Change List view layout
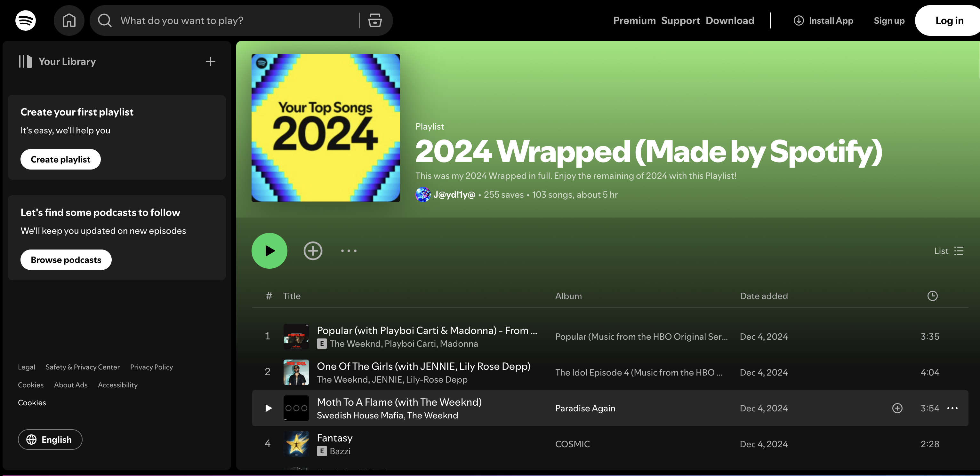Viewport: 980px width, 476px height. click(948, 250)
